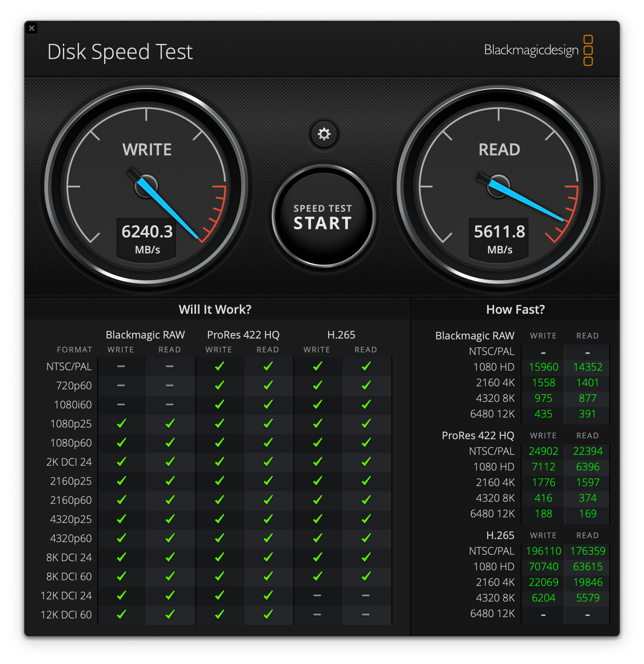Click the WRITE gauge speed readout 6240.3
This screenshot has height=664, width=644.
tap(147, 232)
